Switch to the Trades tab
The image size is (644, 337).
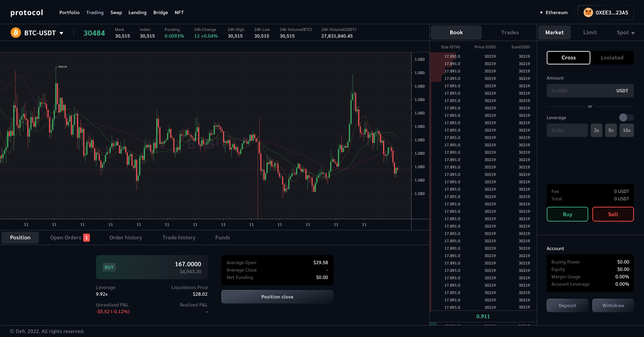coord(509,33)
